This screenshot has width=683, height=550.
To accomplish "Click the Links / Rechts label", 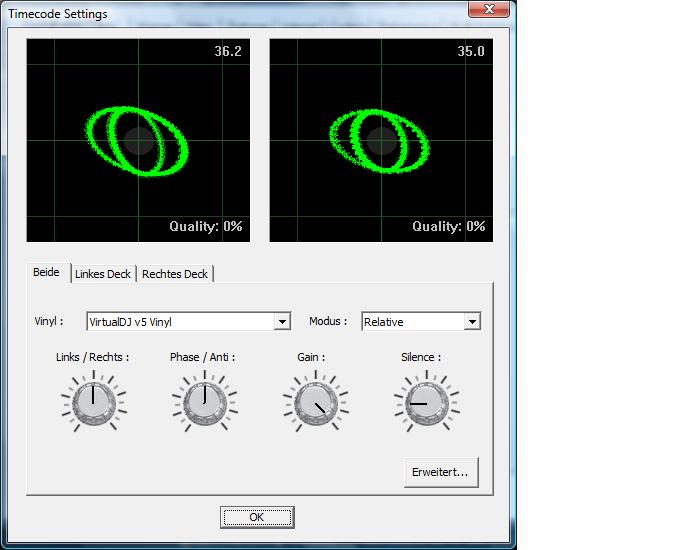I will [x=92, y=358].
